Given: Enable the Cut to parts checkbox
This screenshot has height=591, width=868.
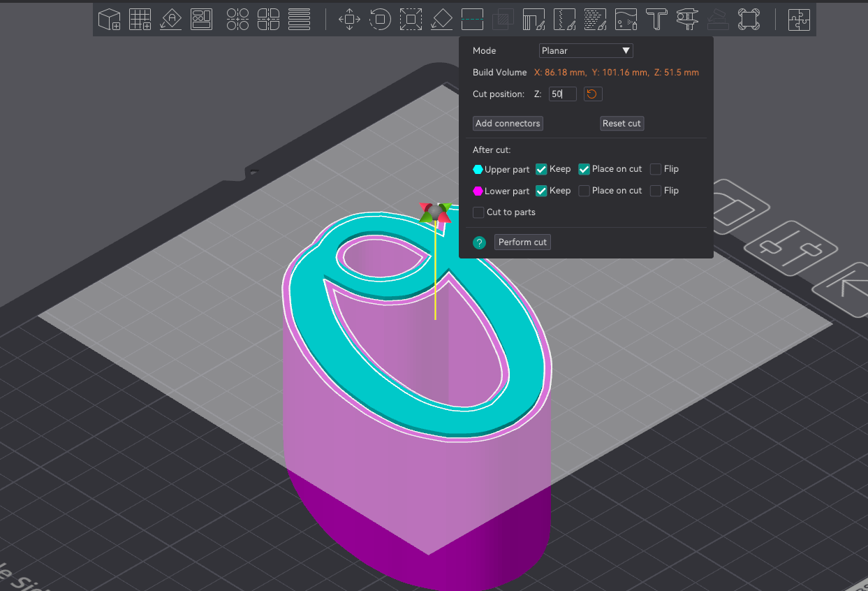Looking at the screenshot, I should pyautogui.click(x=478, y=212).
